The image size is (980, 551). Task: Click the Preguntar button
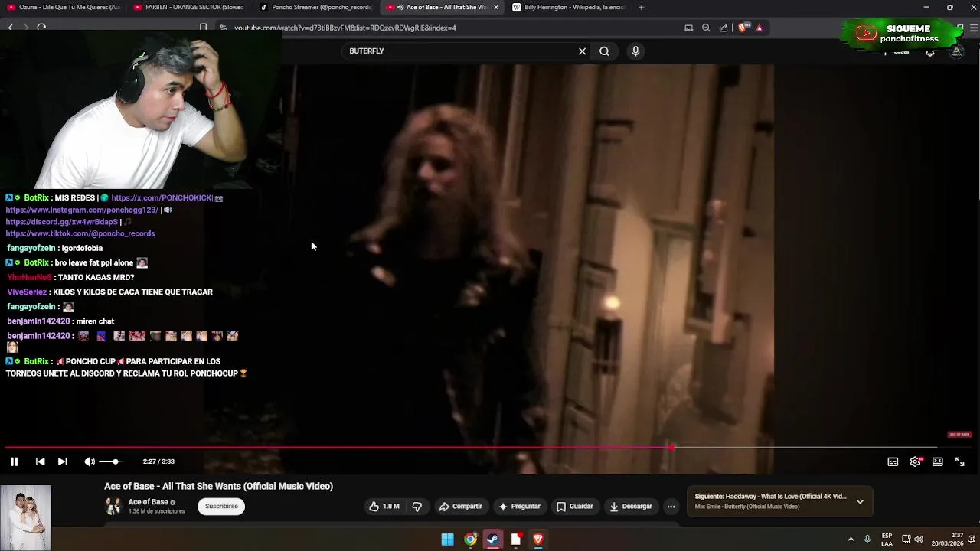pos(520,506)
